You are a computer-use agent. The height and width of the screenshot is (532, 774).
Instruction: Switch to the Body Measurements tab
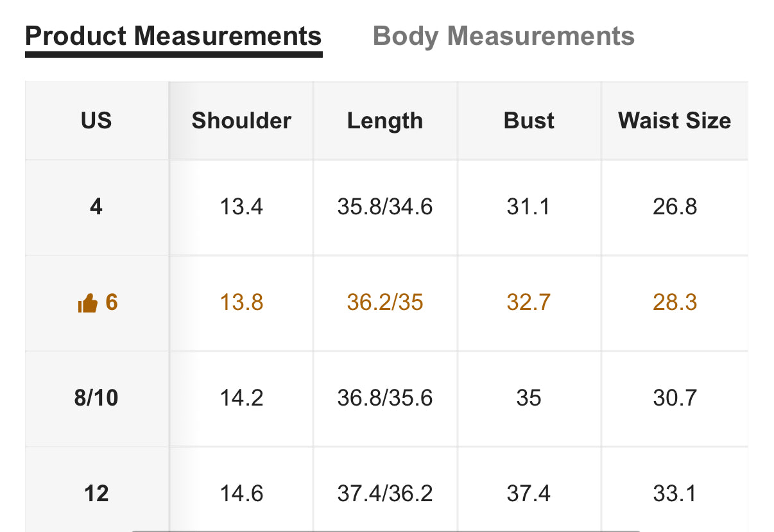[x=504, y=36]
